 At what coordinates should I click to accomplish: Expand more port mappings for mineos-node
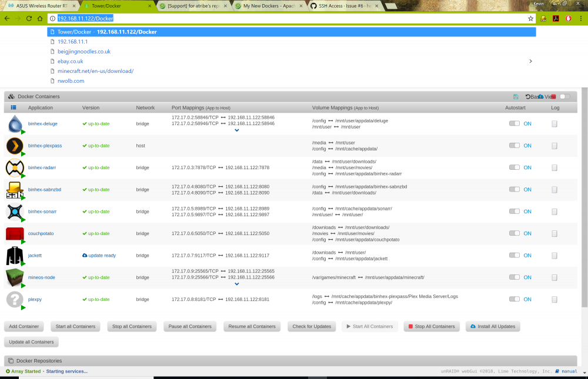tap(236, 284)
